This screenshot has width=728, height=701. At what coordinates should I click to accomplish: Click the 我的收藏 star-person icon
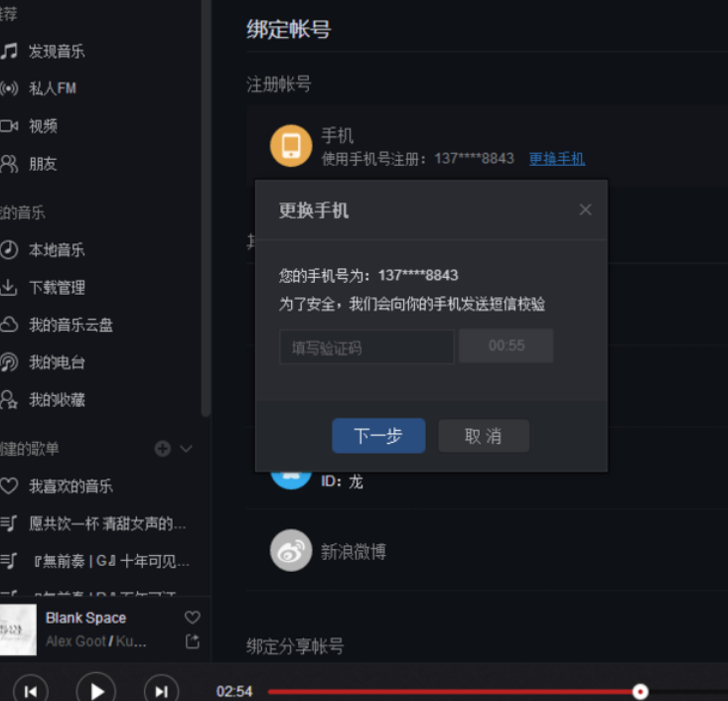(9, 400)
